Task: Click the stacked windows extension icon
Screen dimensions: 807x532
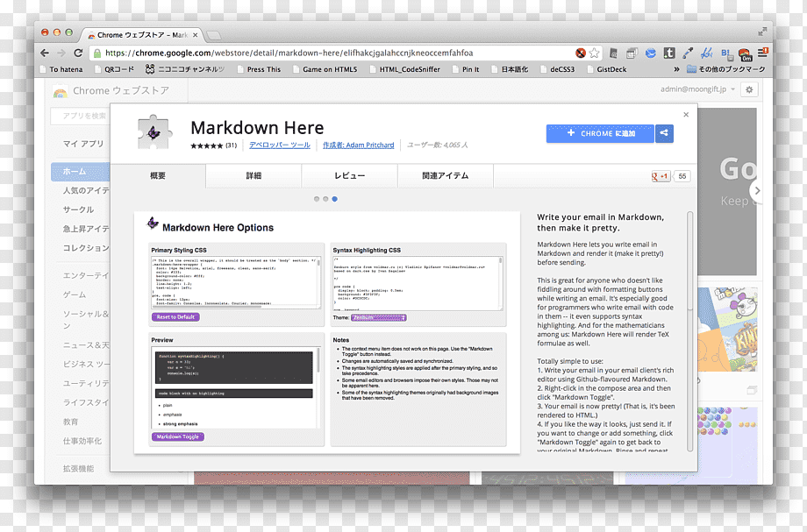Action: click(632, 53)
